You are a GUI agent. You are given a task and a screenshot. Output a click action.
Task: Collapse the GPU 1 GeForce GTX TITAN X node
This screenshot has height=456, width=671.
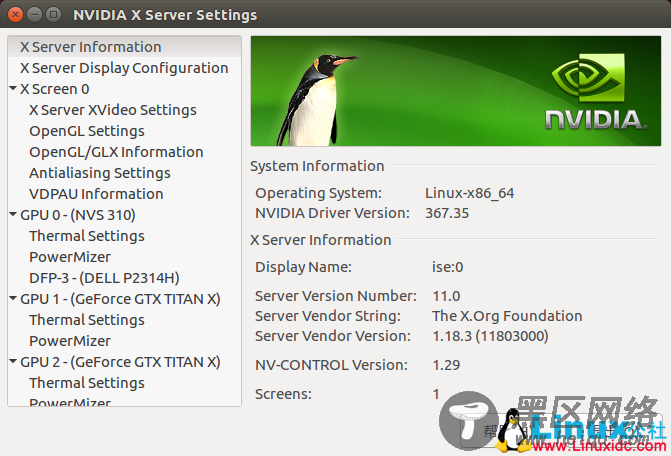[x=13, y=298]
